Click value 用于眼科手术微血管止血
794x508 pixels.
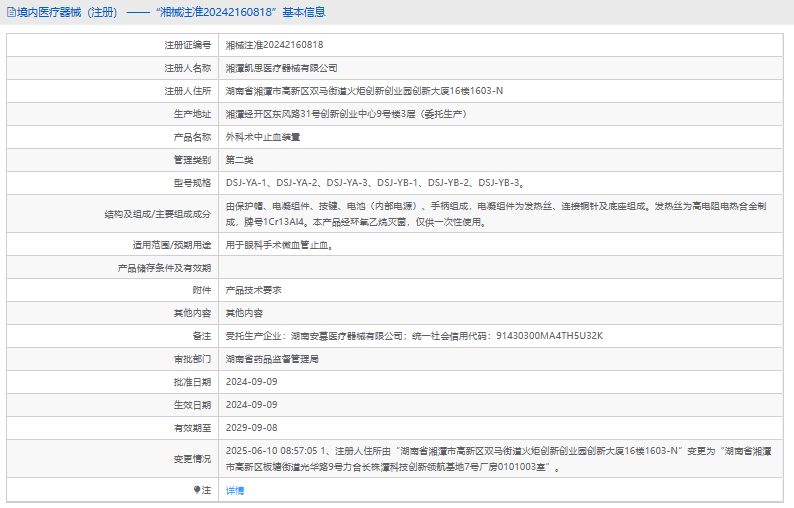pyautogui.click(x=279, y=245)
